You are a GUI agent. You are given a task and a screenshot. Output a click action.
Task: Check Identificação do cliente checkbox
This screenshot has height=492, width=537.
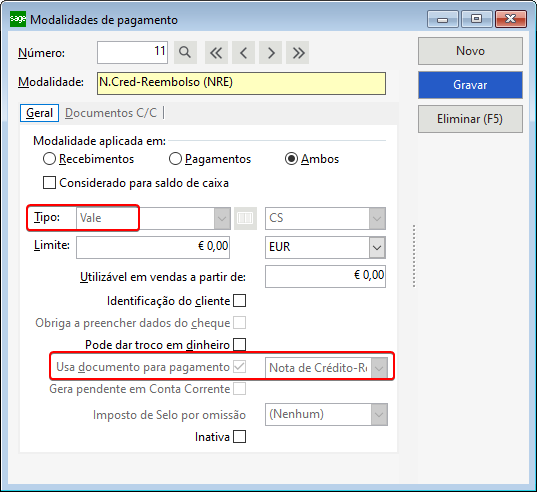point(239,301)
